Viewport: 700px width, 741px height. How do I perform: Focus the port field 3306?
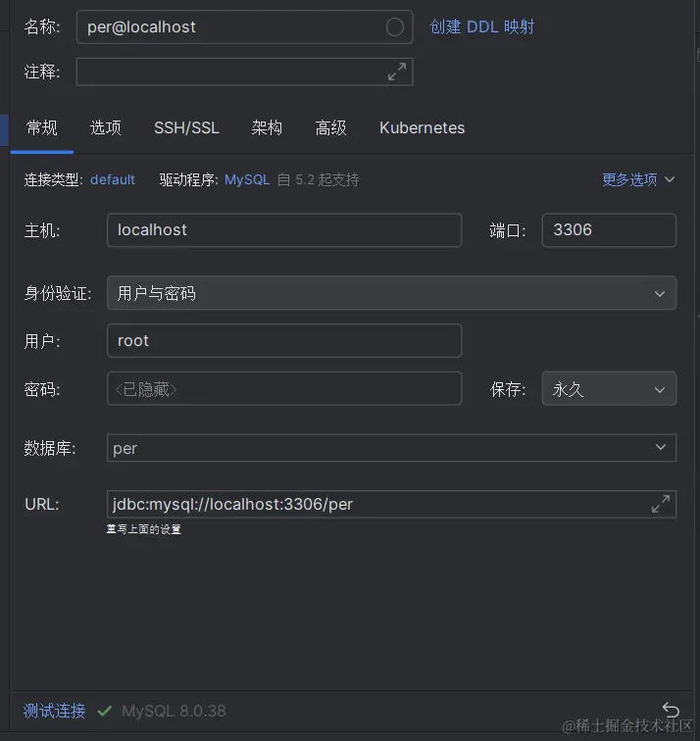(x=609, y=230)
